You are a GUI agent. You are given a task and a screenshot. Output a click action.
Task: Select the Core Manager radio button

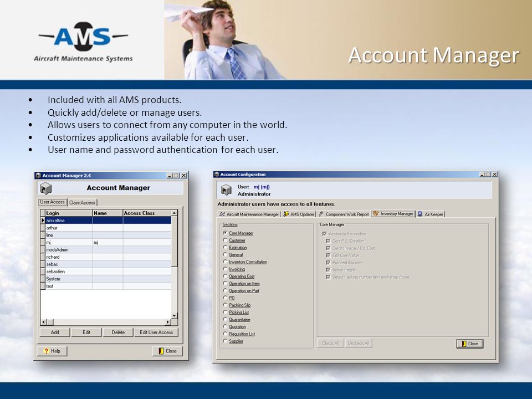coord(225,233)
